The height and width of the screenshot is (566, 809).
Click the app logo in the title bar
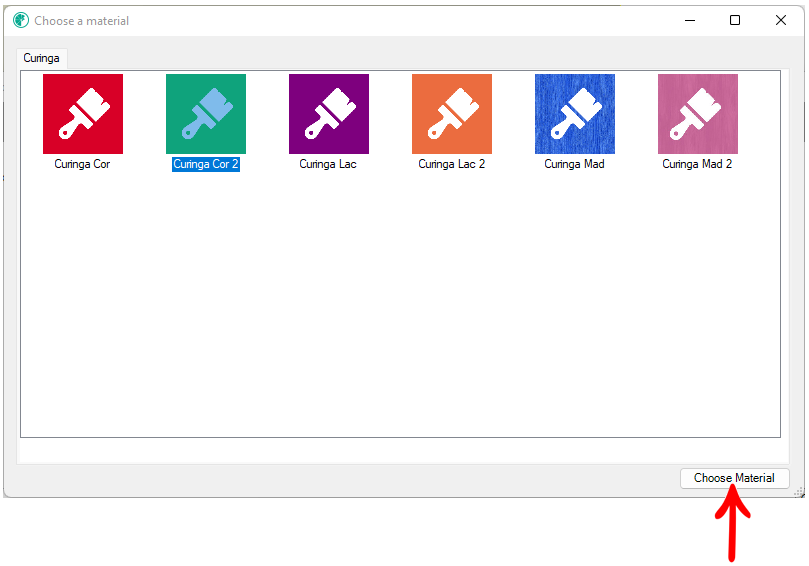click(x=21, y=21)
